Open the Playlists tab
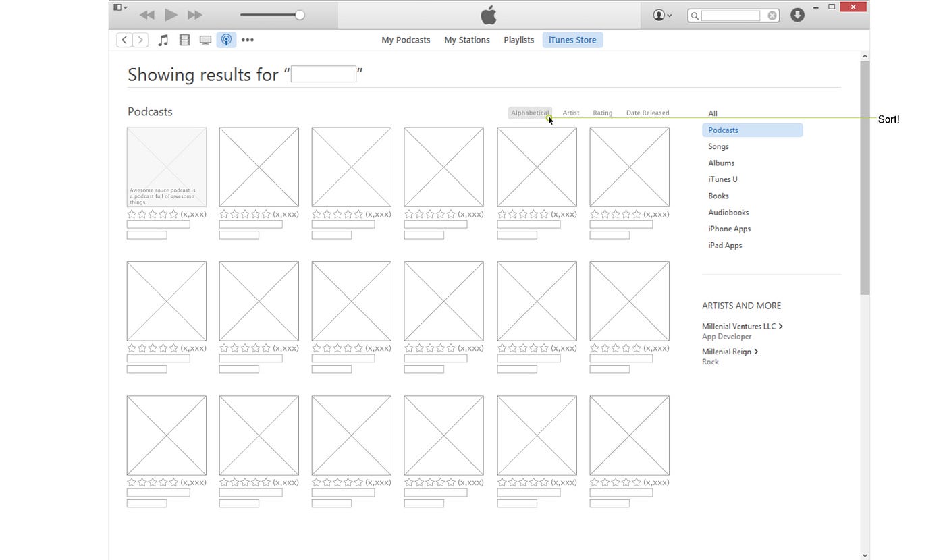This screenshot has height=560, width=945. [518, 40]
